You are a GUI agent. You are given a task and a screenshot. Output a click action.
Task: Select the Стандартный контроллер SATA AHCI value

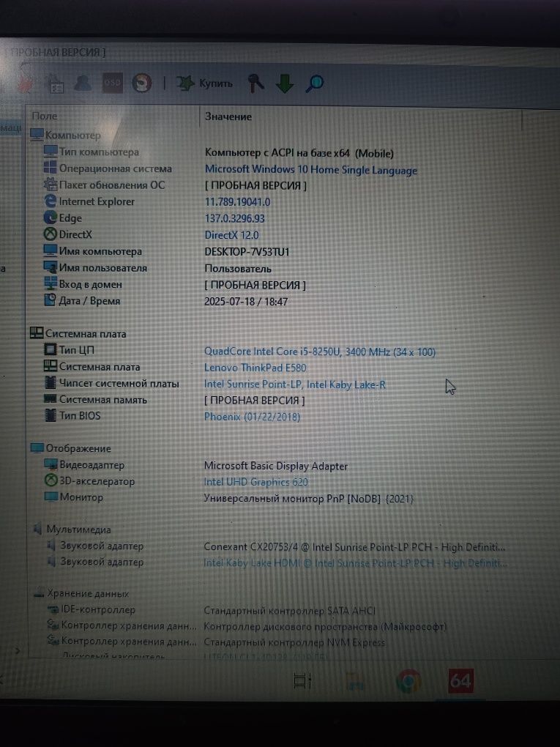(x=290, y=610)
